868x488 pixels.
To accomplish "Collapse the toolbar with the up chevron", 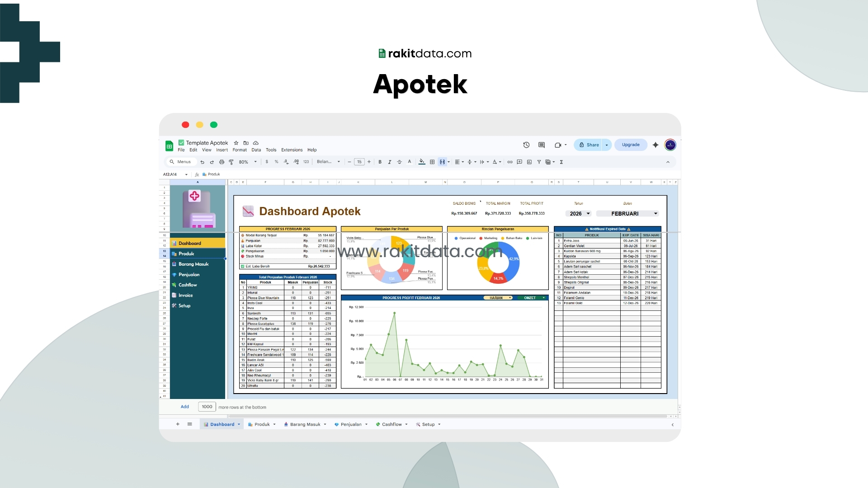I will pyautogui.click(x=668, y=162).
